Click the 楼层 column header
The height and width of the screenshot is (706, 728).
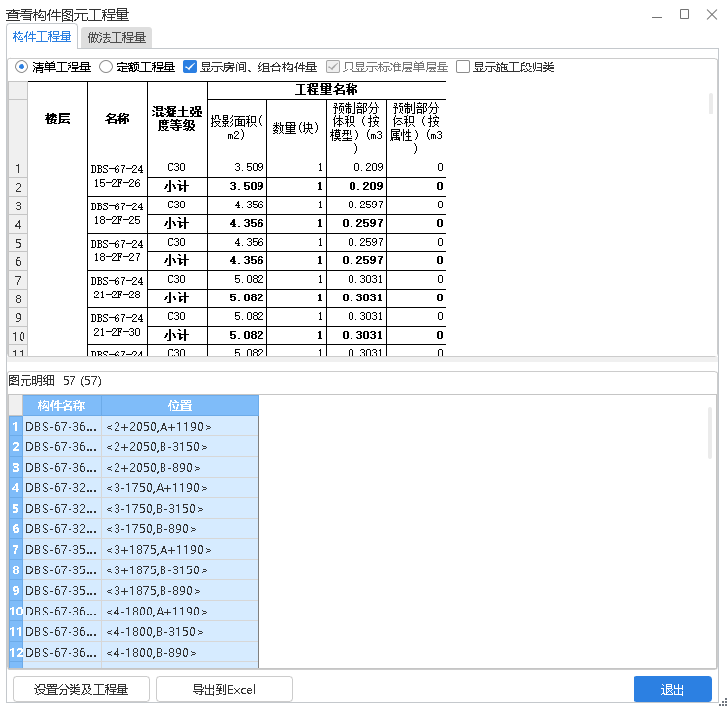pos(58,120)
